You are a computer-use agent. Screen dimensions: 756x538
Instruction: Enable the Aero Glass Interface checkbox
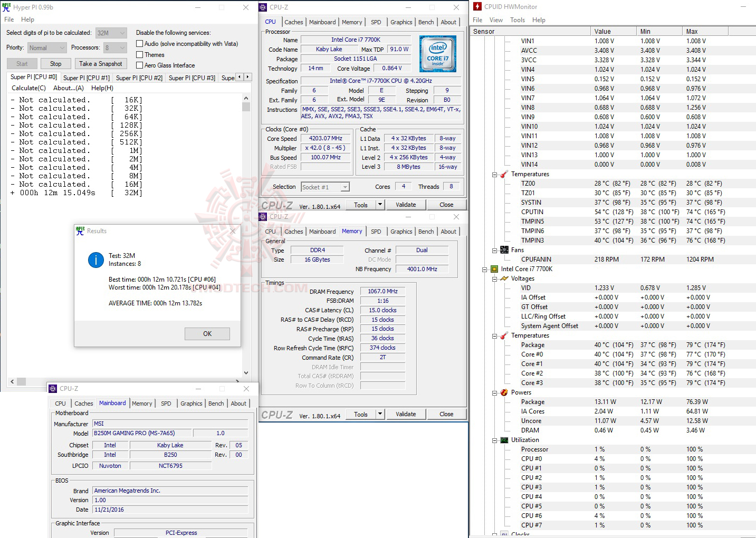point(140,65)
